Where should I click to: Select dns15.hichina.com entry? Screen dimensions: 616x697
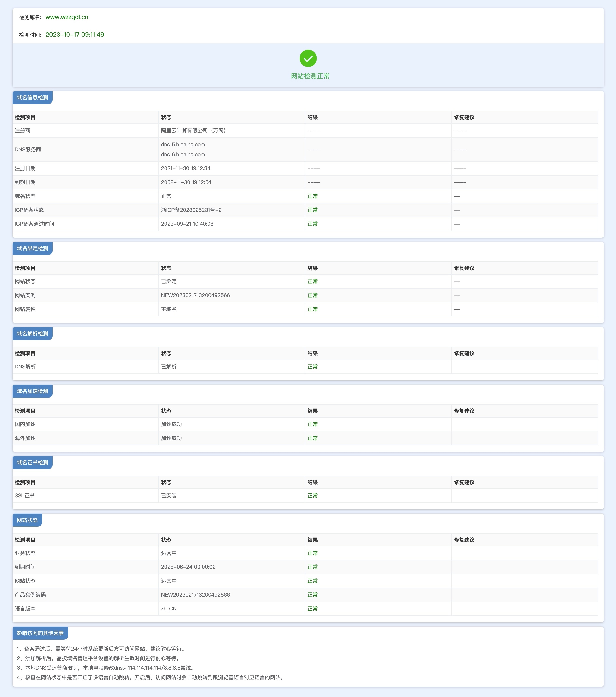point(183,145)
